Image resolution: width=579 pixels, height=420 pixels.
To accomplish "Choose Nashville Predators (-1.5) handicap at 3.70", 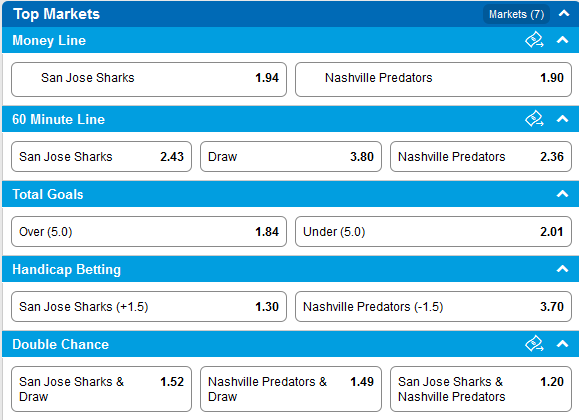I will tap(433, 307).
